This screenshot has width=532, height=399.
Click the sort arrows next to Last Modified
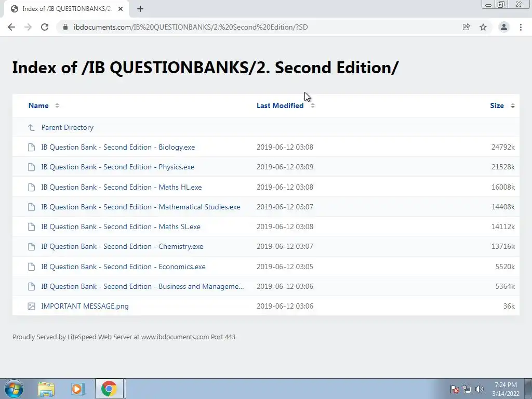(312, 105)
